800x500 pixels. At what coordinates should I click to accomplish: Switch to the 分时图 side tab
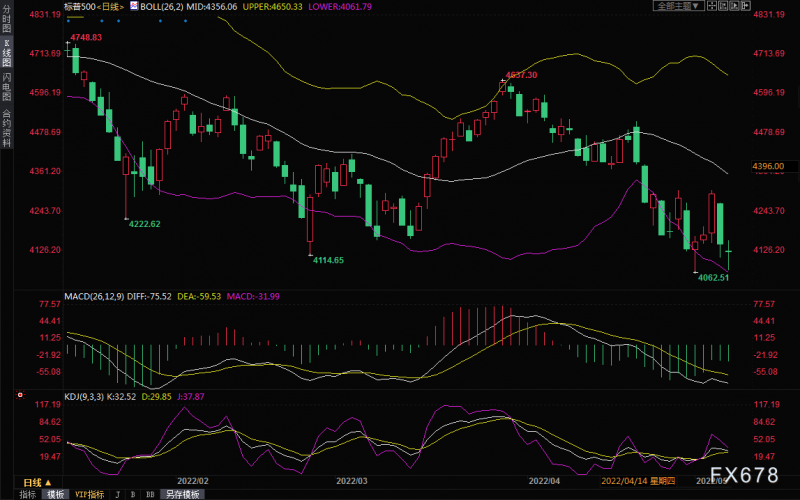(6, 19)
